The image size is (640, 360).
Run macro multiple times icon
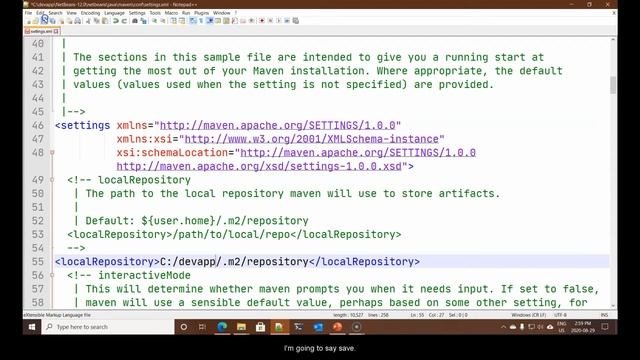click(x=287, y=20)
